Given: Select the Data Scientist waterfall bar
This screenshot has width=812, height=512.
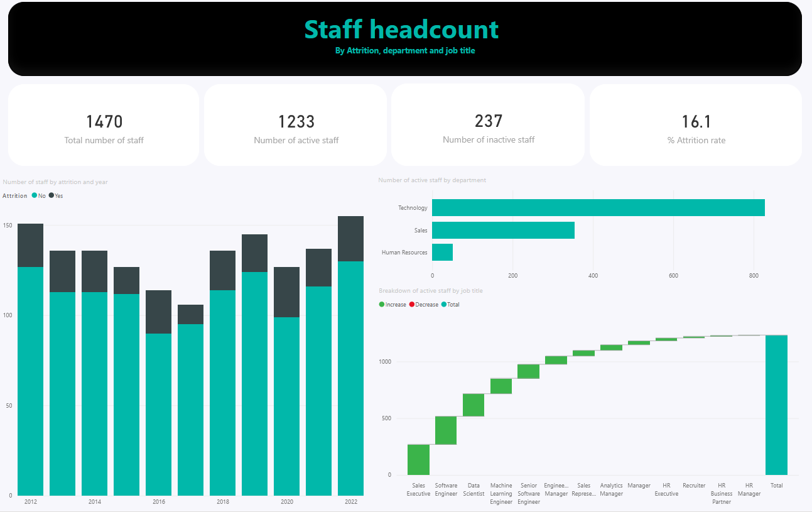Looking at the screenshot, I should (x=474, y=405).
